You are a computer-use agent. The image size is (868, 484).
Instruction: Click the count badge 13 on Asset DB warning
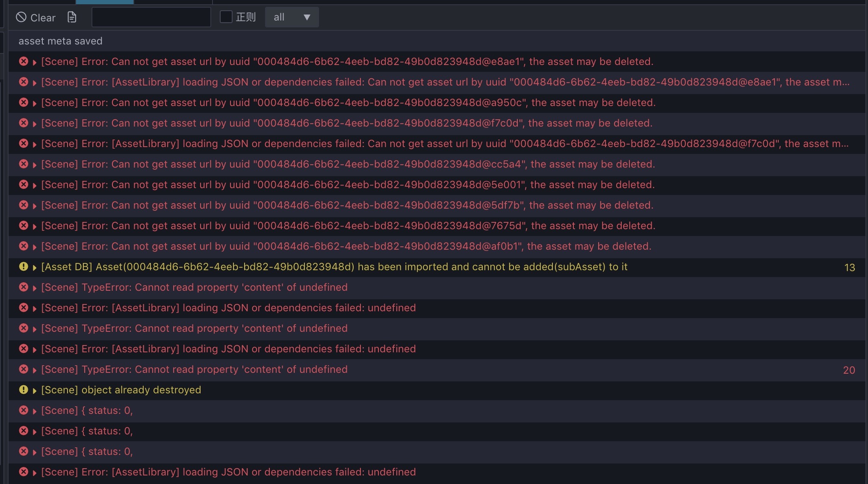(849, 268)
